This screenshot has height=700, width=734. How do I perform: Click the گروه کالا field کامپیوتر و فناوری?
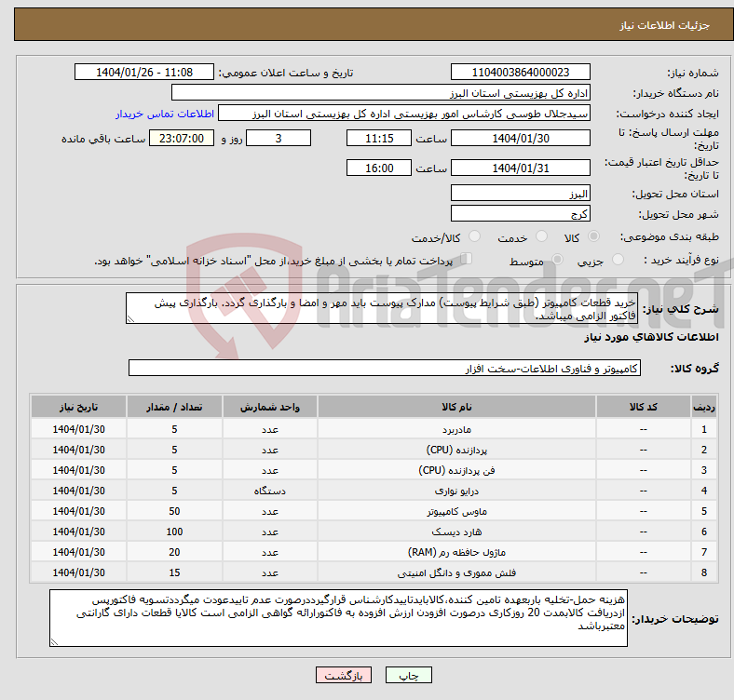click(x=385, y=369)
